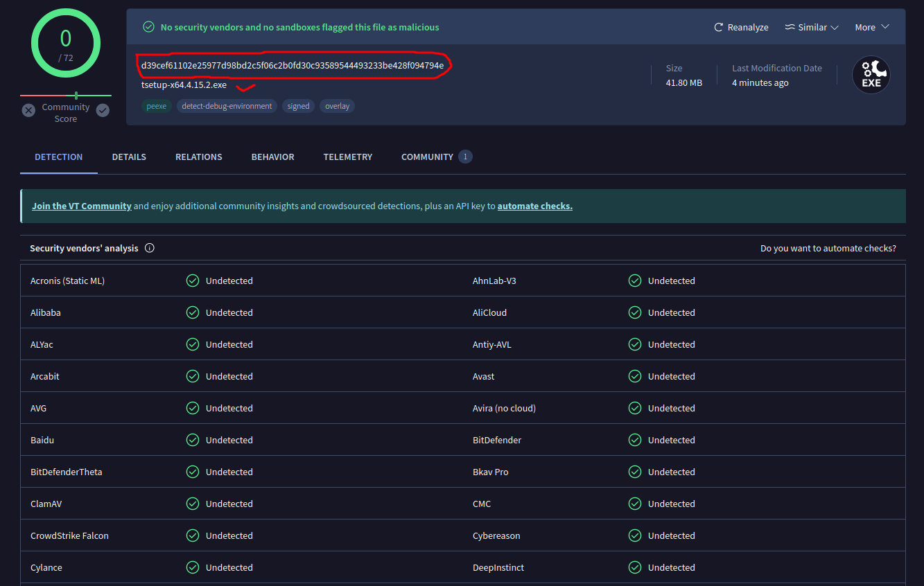This screenshot has width=924, height=586.
Task: Click the automate checks link in the banner
Action: (x=535, y=206)
